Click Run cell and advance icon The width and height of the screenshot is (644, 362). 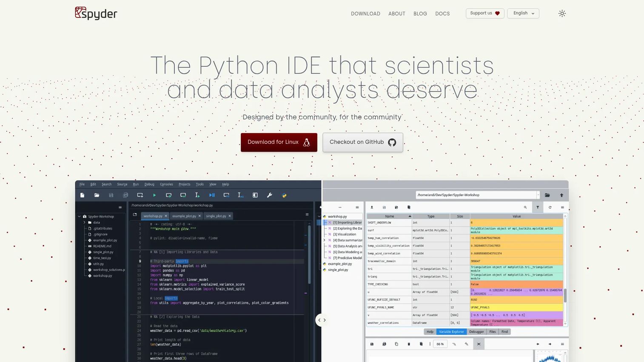pos(183,195)
